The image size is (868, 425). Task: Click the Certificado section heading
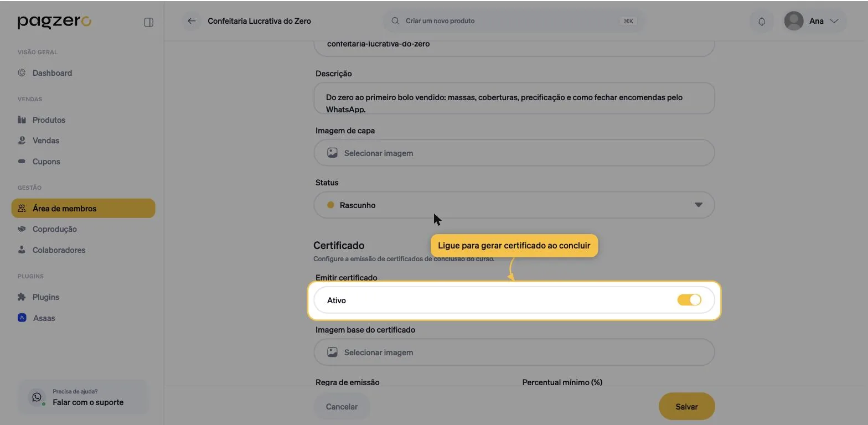[339, 245]
